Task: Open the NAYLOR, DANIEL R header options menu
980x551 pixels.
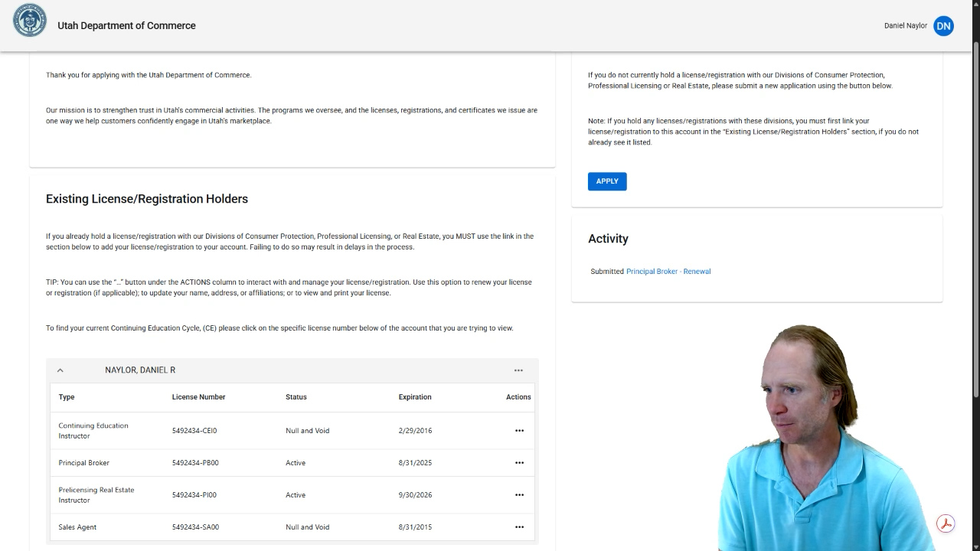Action: (518, 370)
